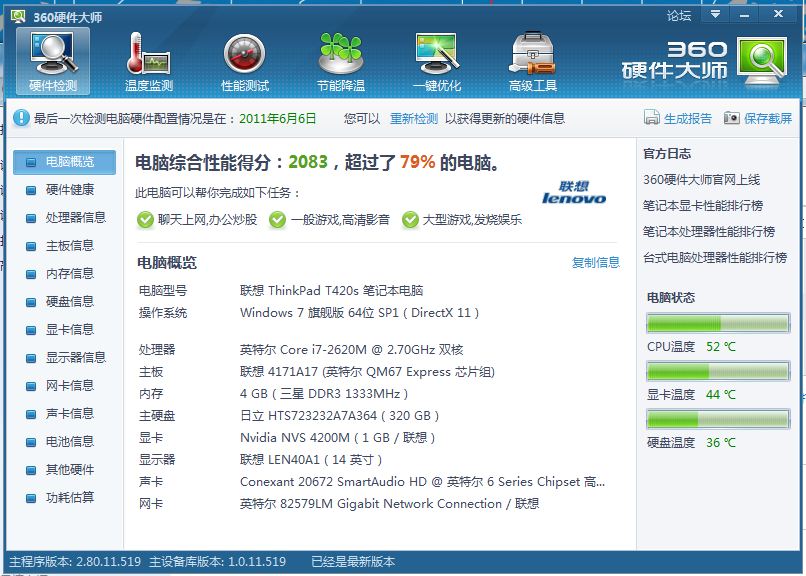
Task: Click the 日立 HTS723232A7A364 disk value
Action: pos(339,416)
